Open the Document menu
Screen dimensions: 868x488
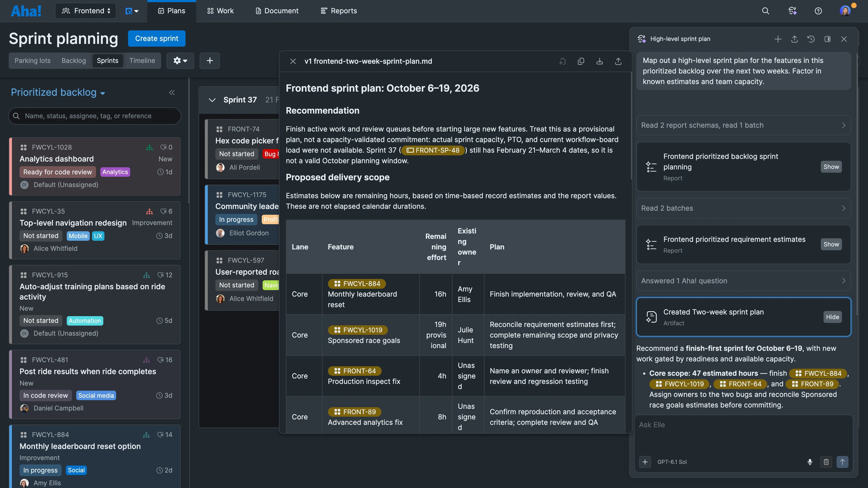[x=277, y=11]
